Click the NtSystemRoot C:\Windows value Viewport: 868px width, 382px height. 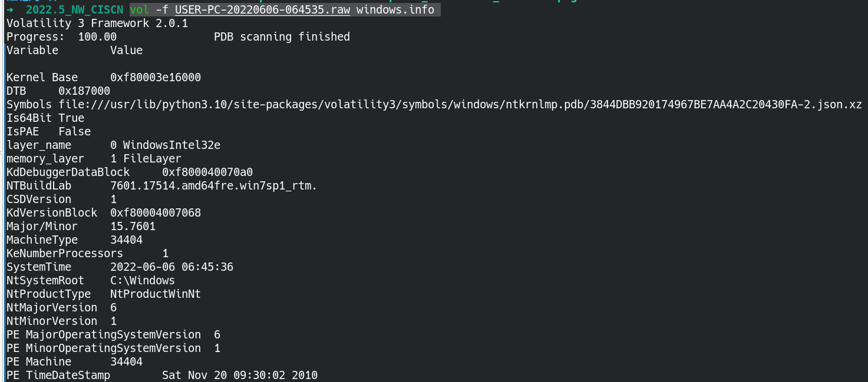pos(143,280)
